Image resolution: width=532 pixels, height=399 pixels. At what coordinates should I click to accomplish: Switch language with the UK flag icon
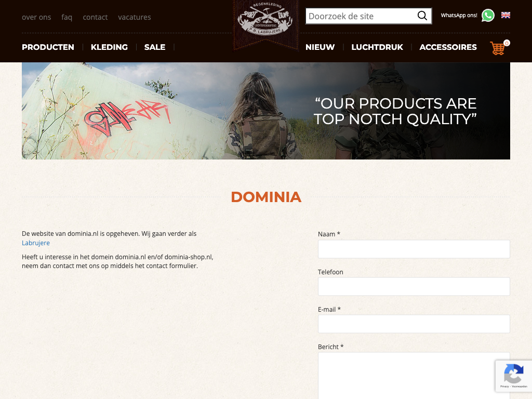506,15
